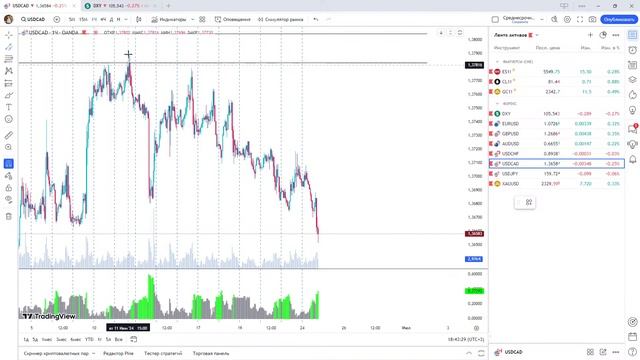Publish the idea with the blue button
Viewport: 640px width, 360px height.
coord(619,19)
